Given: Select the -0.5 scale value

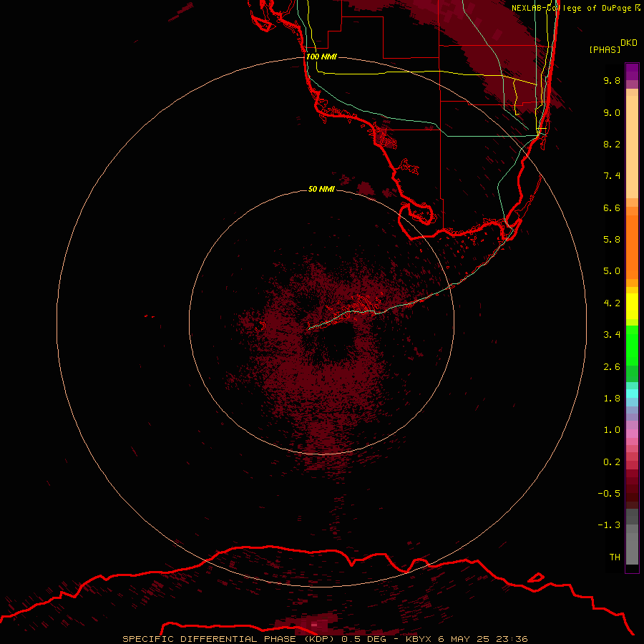Looking at the screenshot, I should 609,494.
